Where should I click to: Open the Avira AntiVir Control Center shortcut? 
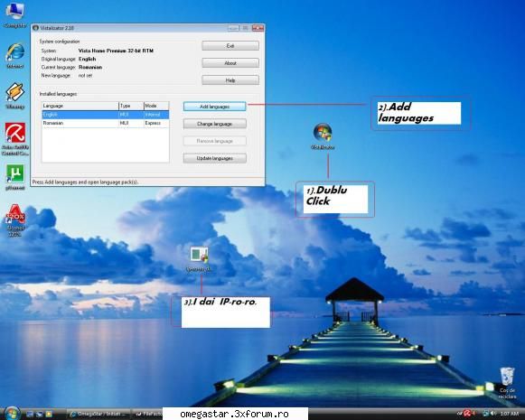coord(15,139)
